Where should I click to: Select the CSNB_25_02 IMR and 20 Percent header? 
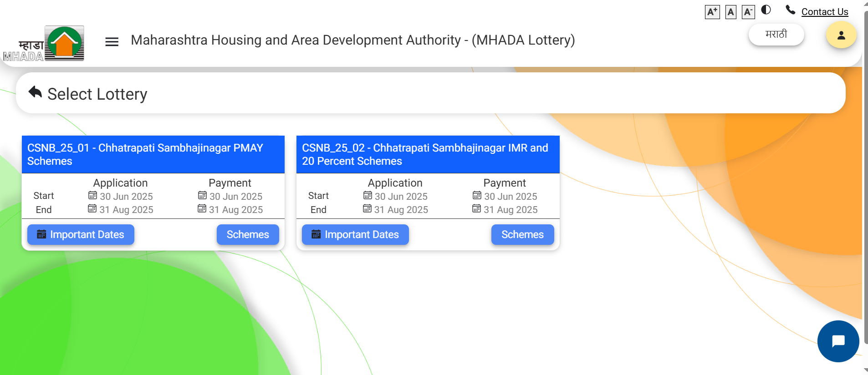point(428,154)
